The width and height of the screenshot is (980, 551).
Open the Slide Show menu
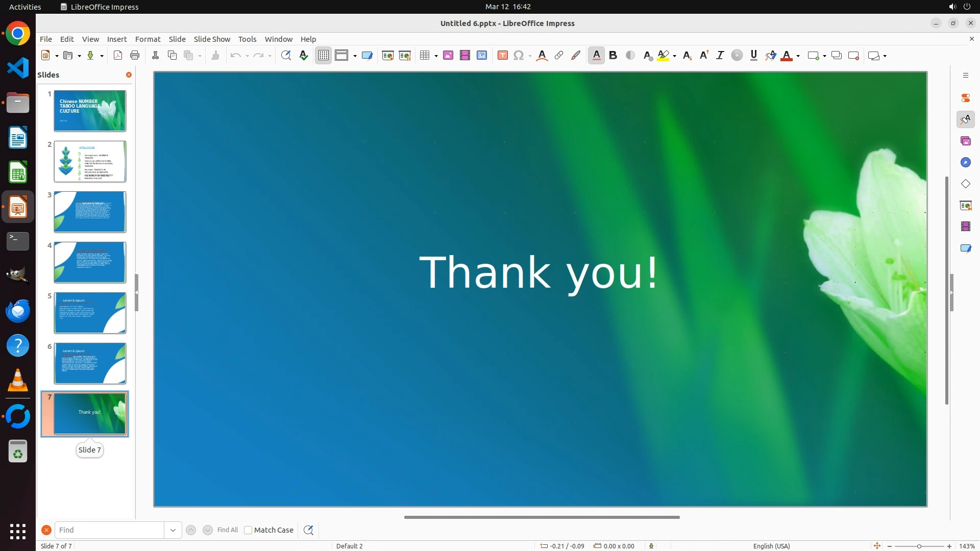pyautogui.click(x=212, y=39)
